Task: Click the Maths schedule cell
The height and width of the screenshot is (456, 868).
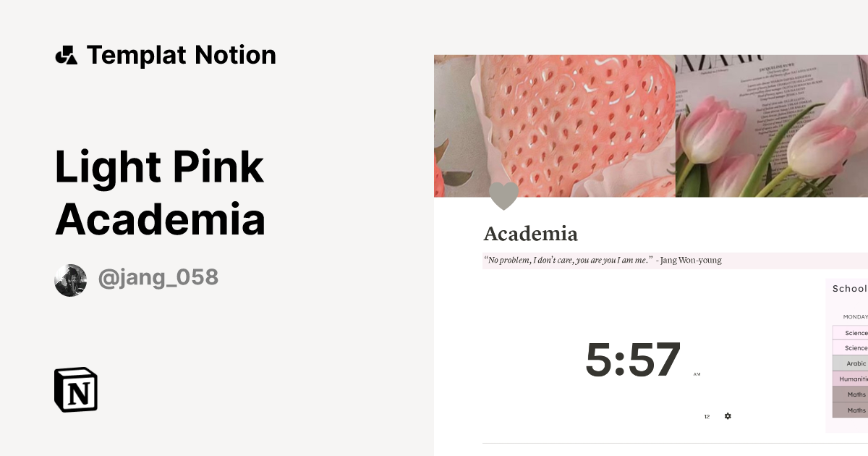Action: click(x=854, y=394)
